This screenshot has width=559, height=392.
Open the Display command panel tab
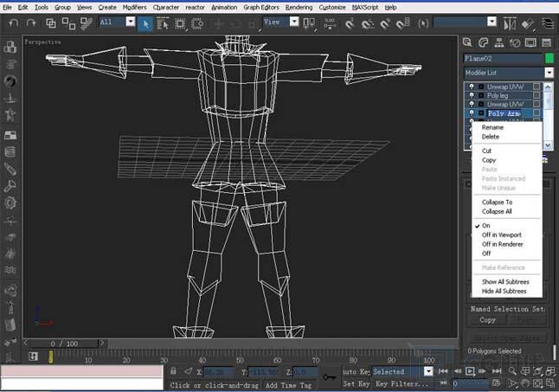point(530,42)
